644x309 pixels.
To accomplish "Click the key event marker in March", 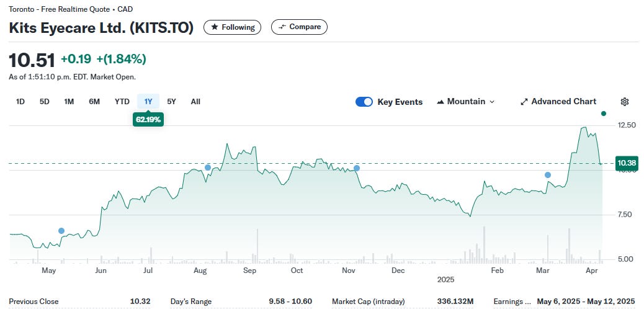I will [x=548, y=175].
